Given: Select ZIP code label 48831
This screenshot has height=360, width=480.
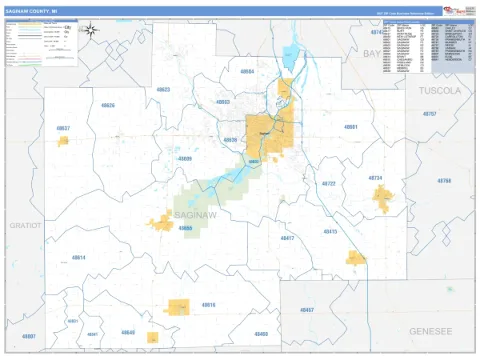Looking at the screenshot, I should pos(73,321).
